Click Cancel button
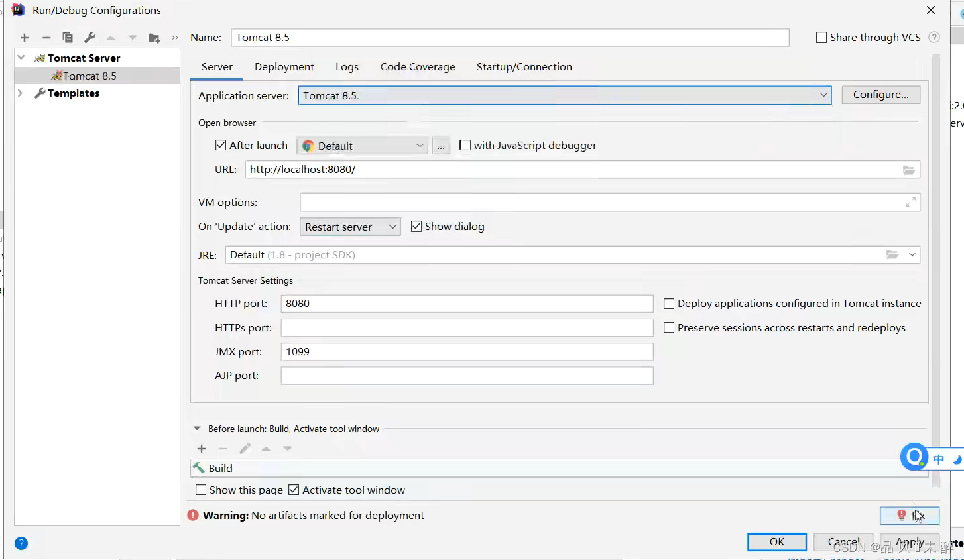Screen dimensions: 964x560 843,542
